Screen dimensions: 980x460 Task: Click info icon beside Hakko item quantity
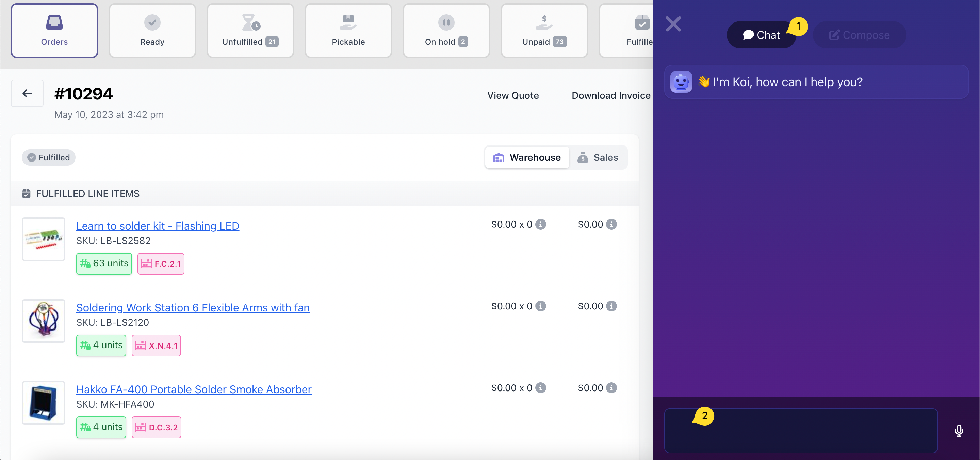click(541, 388)
